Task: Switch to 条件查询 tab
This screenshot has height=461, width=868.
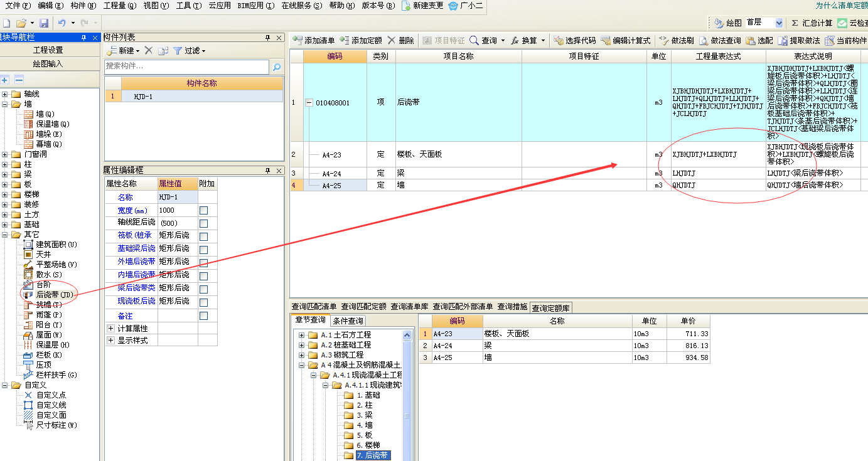Action: [347, 321]
